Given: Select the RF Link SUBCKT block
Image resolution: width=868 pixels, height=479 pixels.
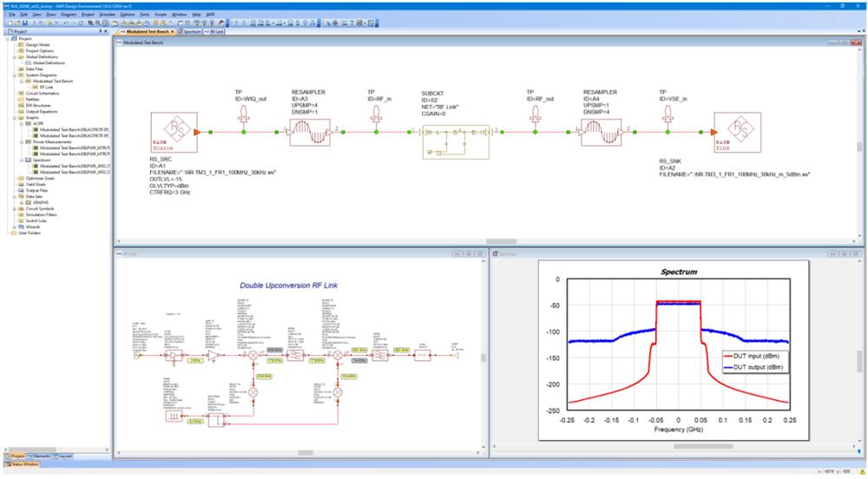Looking at the screenshot, I should pos(456,141).
